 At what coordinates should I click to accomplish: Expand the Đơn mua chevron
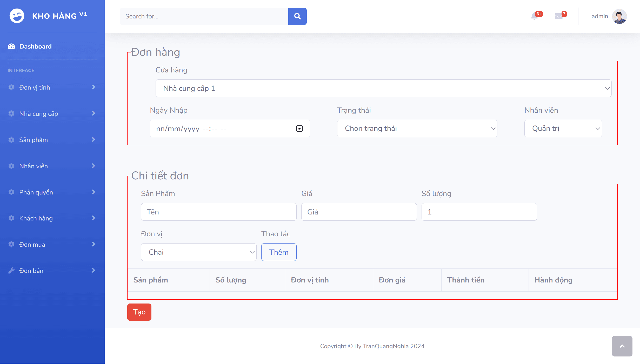click(94, 244)
